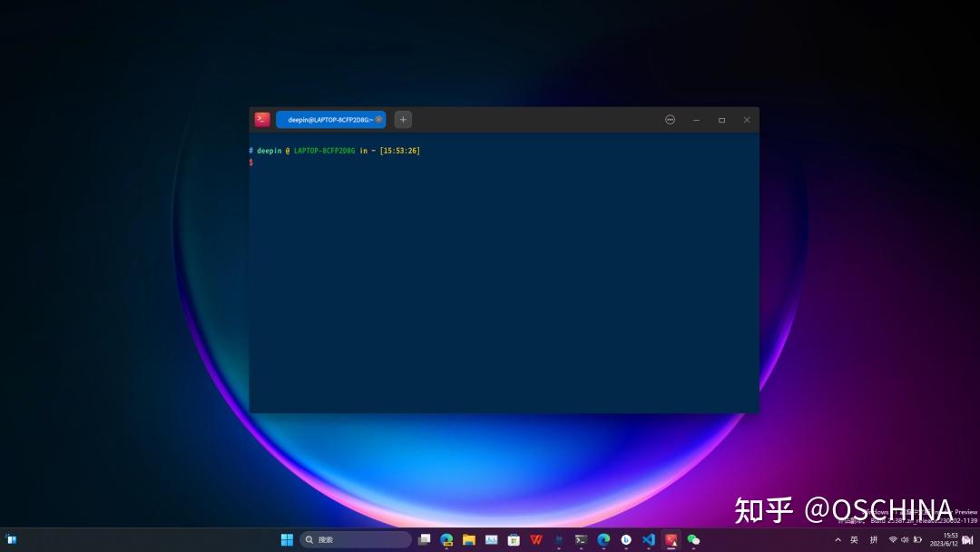Open the WPS Office app on the taskbar
The width and height of the screenshot is (980, 552).
tap(535, 538)
